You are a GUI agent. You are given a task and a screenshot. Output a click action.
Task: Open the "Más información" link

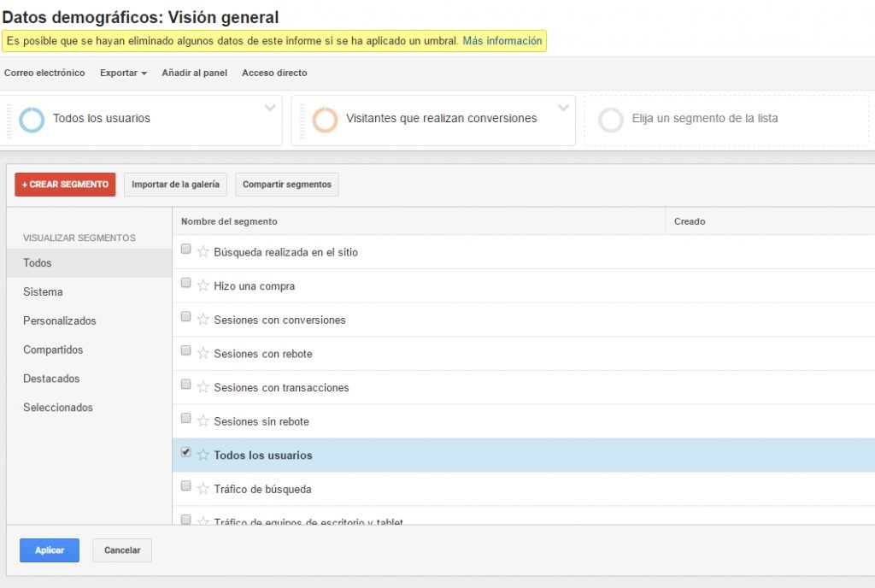click(x=502, y=40)
